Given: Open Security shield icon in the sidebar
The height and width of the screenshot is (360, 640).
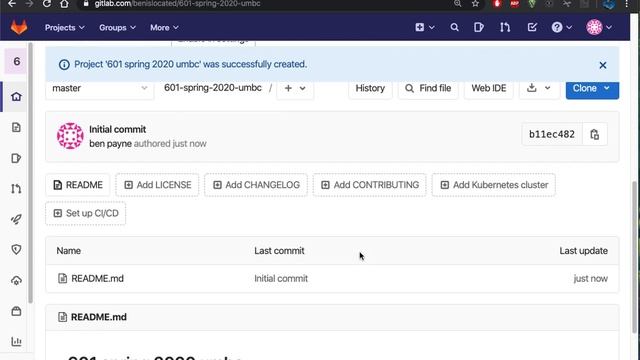Looking at the screenshot, I should (x=16, y=249).
